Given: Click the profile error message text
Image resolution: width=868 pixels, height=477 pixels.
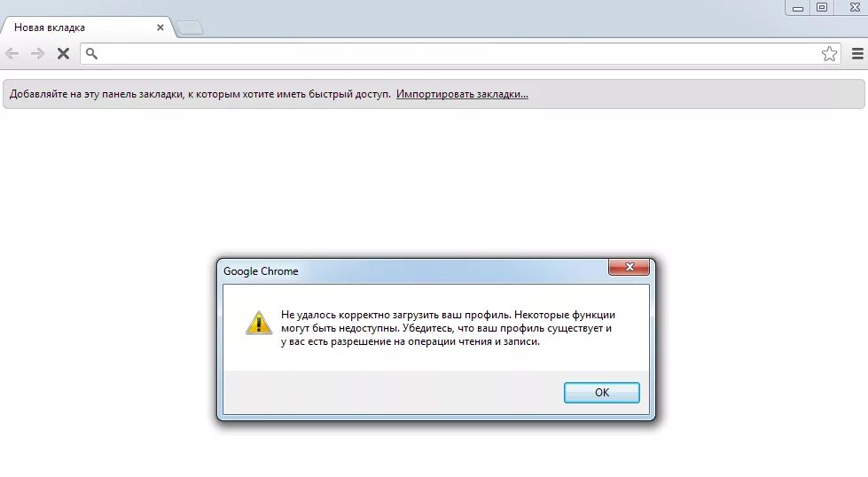Looking at the screenshot, I should (x=448, y=328).
